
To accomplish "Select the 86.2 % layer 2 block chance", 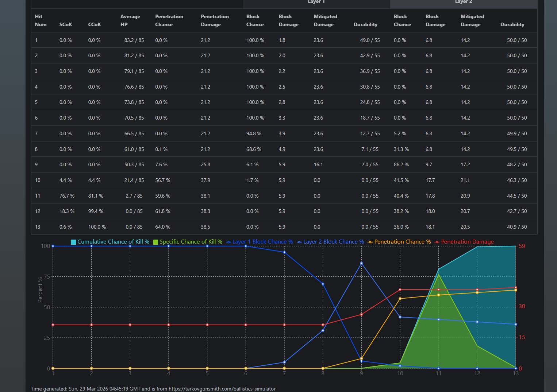I will pos(401,164).
